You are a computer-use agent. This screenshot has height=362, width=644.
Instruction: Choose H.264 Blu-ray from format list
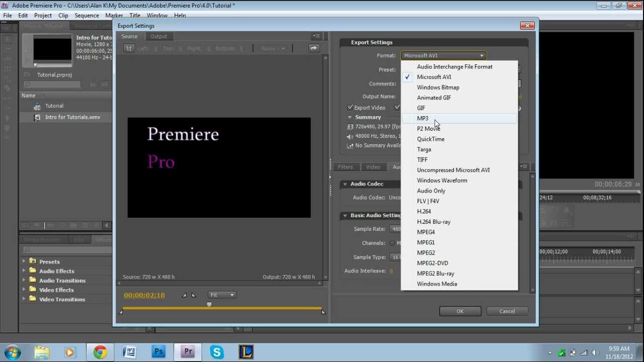(x=459, y=222)
